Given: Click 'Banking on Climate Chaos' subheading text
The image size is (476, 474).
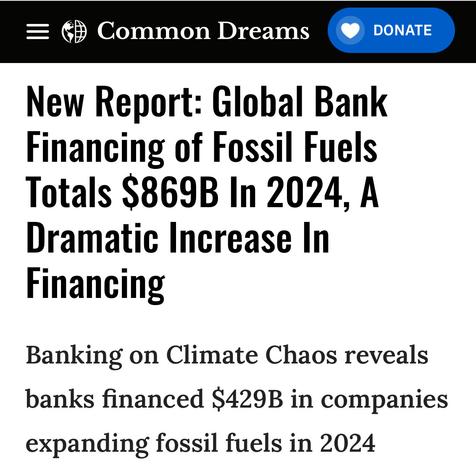Looking at the screenshot, I should 181,355.
